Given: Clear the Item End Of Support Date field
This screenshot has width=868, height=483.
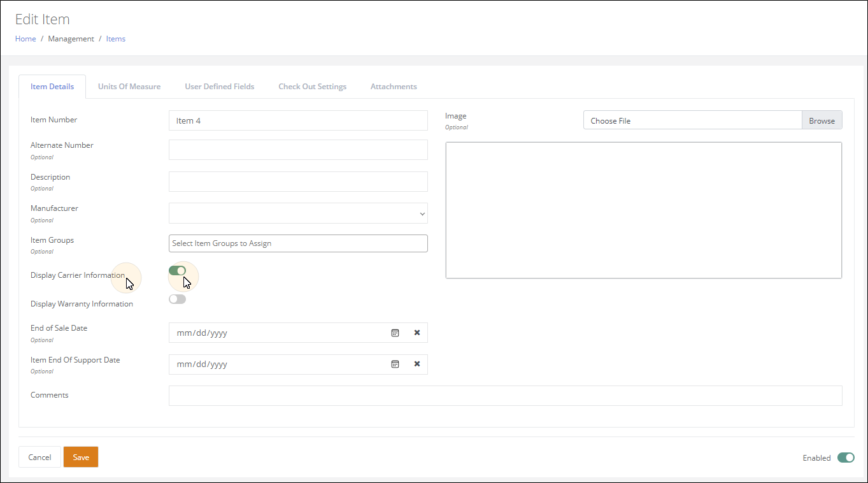Looking at the screenshot, I should [417, 364].
